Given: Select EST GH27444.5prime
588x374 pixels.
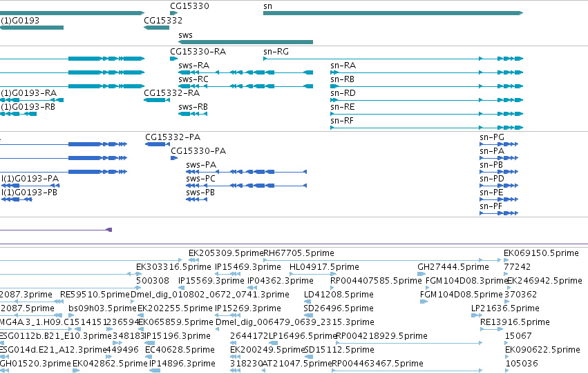Looking at the screenshot, I should point(453,267).
